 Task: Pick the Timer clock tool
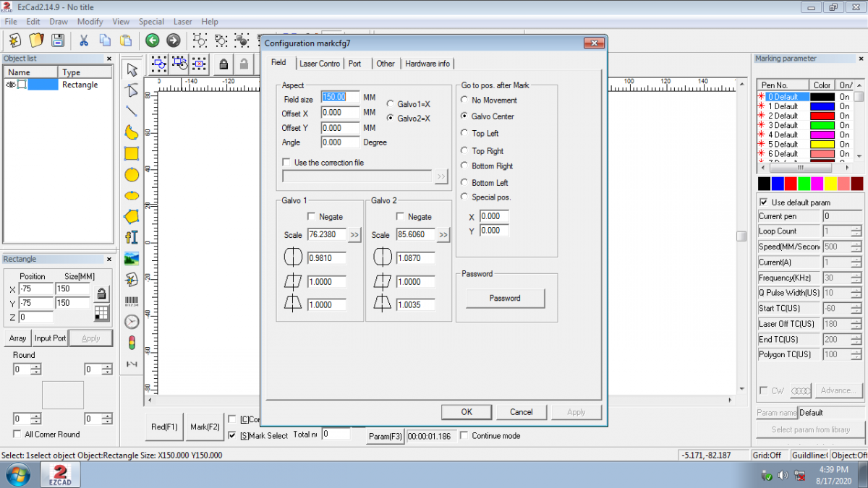point(132,322)
